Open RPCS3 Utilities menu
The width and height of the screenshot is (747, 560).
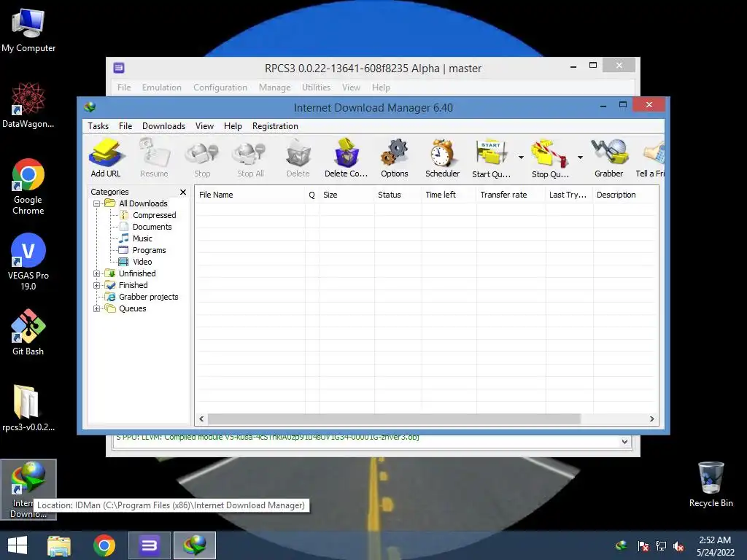(316, 87)
